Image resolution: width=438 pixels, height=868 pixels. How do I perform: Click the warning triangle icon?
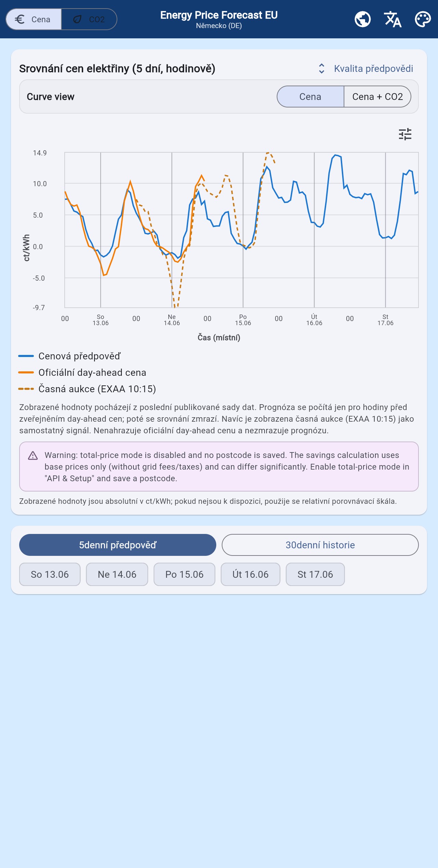coord(33,456)
